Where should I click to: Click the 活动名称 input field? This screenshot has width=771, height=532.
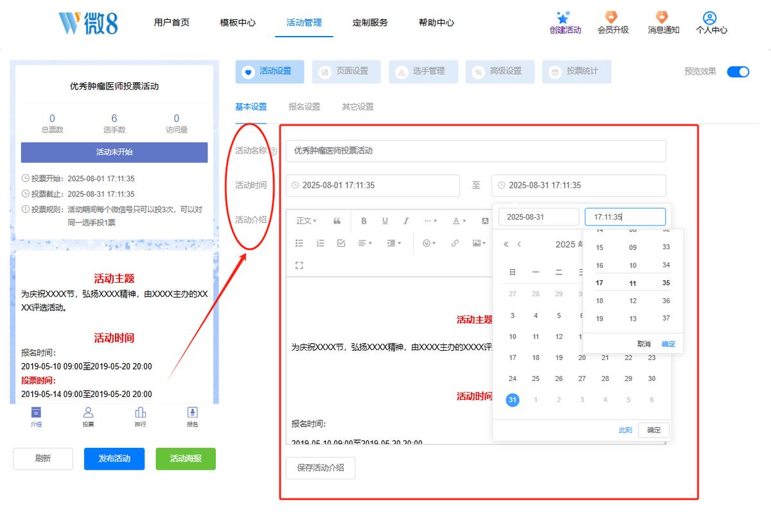tap(476, 151)
